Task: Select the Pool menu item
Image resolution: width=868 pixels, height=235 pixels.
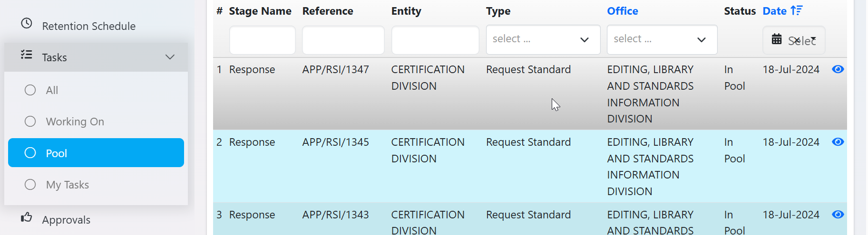Action: [96, 153]
